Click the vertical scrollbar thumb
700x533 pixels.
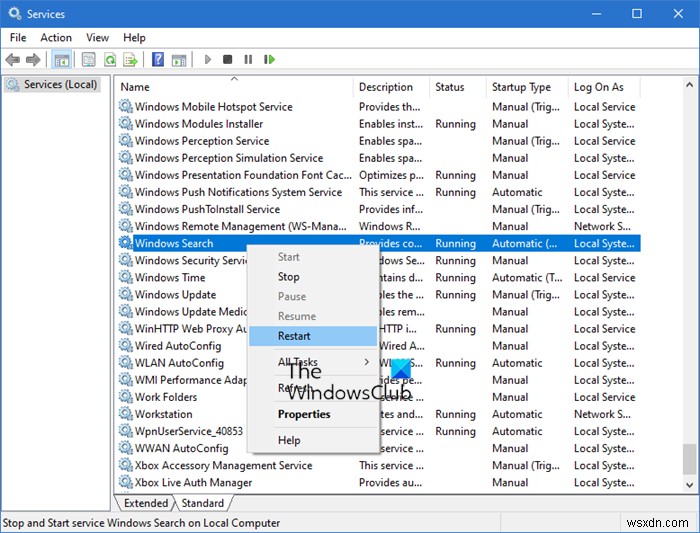(x=689, y=459)
